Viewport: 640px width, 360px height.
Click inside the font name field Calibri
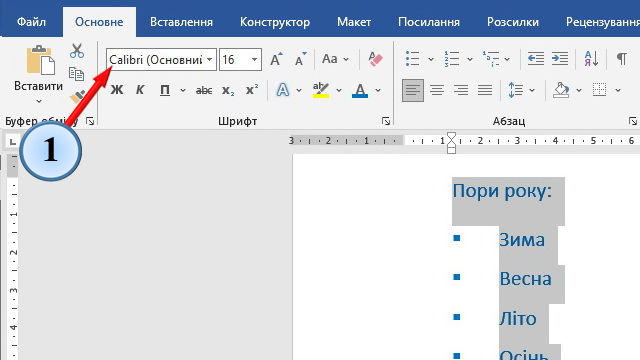[x=156, y=60]
